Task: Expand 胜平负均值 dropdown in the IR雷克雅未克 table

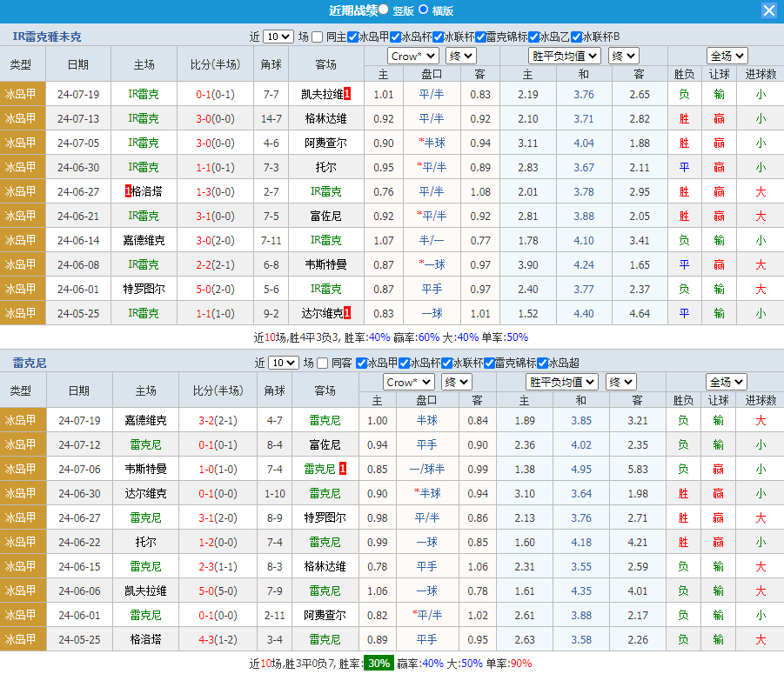Action: [565, 56]
